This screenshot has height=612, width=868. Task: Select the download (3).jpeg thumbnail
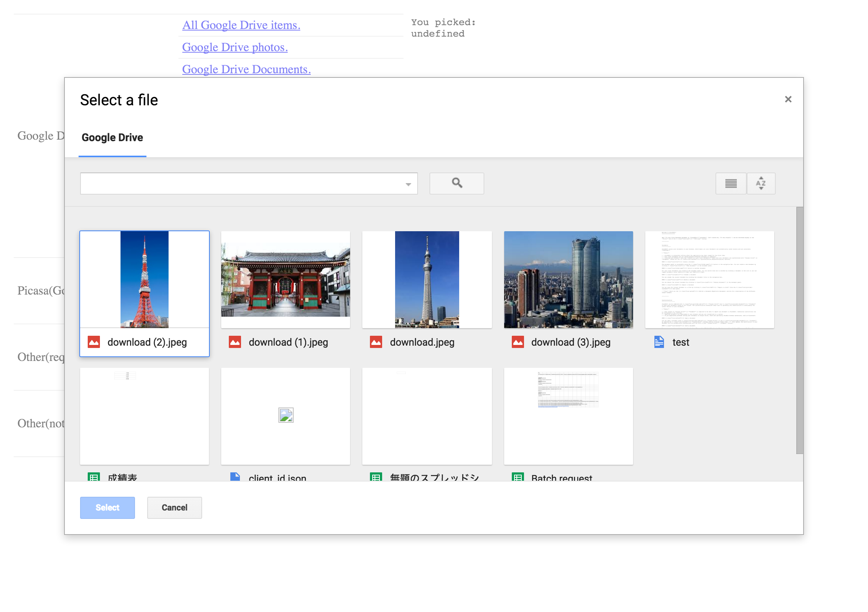568,280
